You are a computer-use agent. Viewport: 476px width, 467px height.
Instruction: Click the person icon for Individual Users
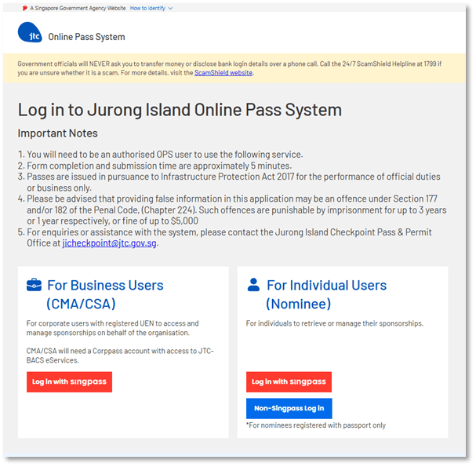pos(253,285)
